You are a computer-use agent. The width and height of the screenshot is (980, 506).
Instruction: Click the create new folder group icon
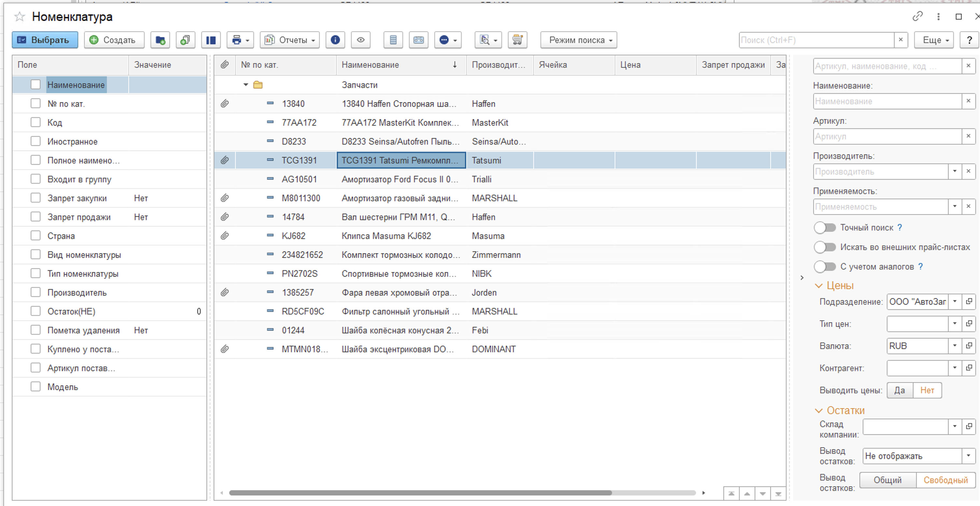pos(160,40)
